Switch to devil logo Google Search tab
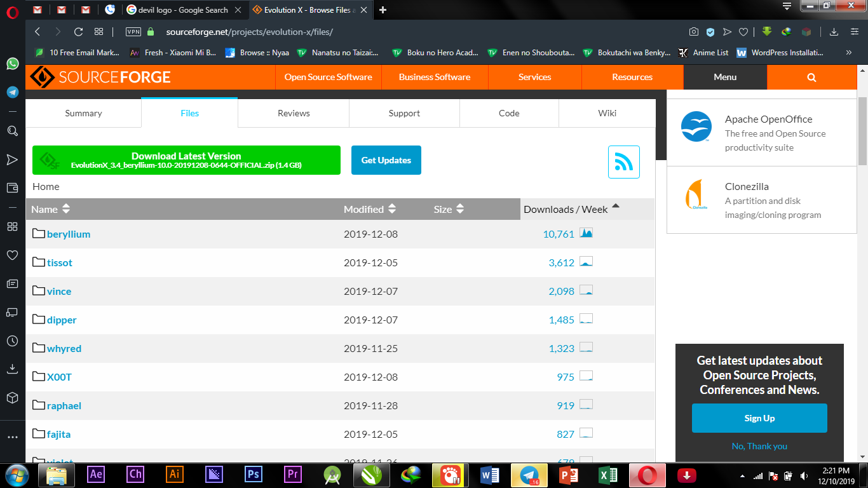This screenshot has width=868, height=488. tap(182, 10)
